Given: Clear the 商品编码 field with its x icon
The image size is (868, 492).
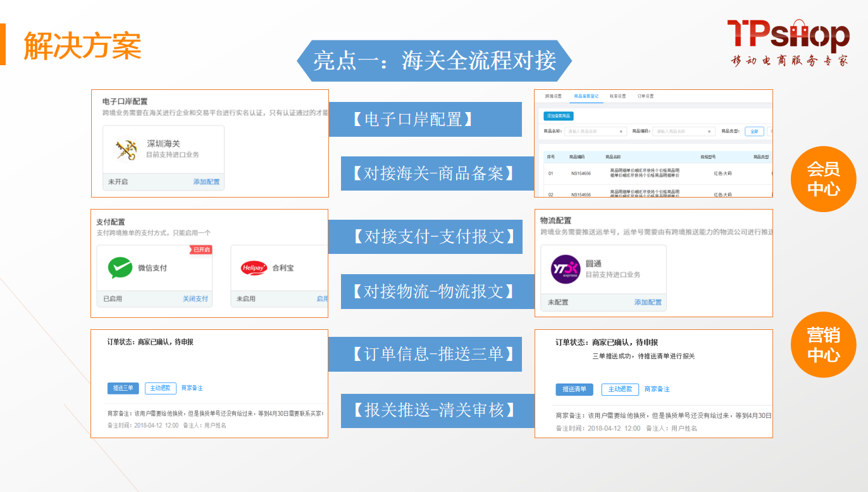Looking at the screenshot, I should [x=709, y=132].
